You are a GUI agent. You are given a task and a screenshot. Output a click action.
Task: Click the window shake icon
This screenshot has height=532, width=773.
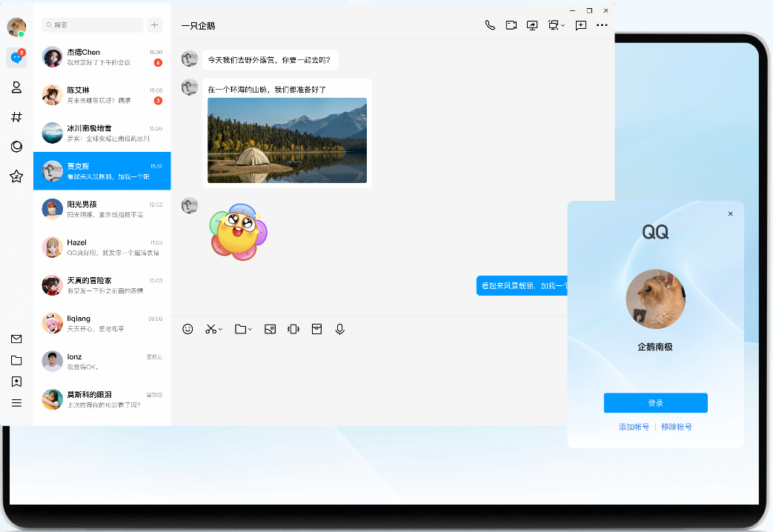tap(293, 329)
